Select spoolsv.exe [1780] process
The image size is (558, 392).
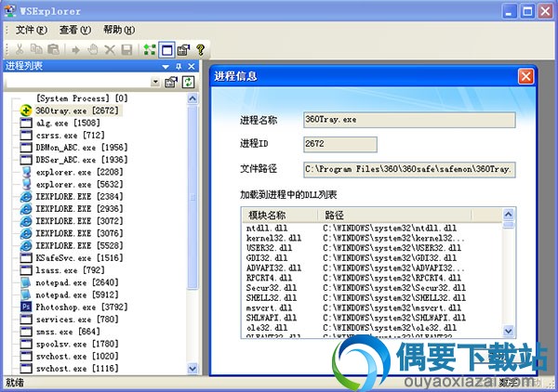[77, 344]
